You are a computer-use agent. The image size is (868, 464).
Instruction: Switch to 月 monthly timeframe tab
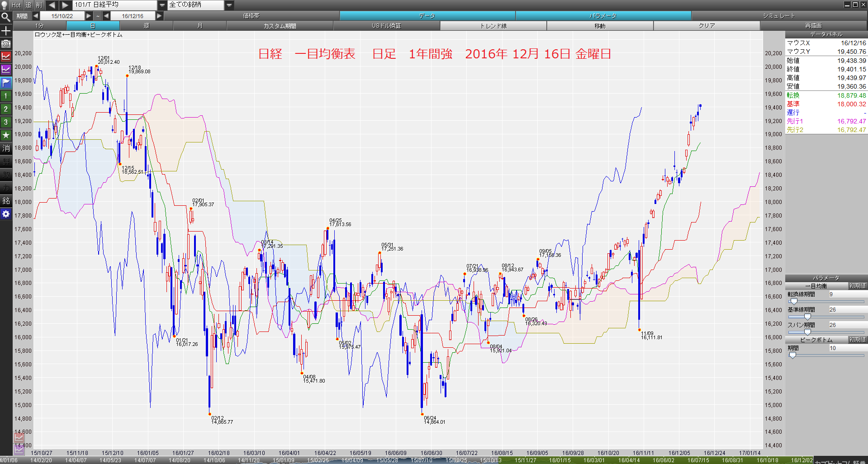pyautogui.click(x=199, y=26)
